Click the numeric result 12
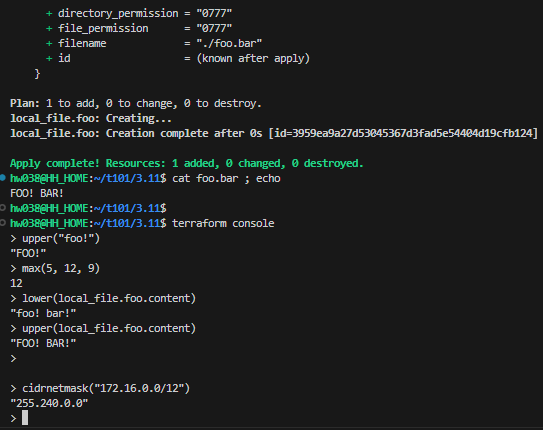Image resolution: width=543 pixels, height=430 pixels. [16, 283]
